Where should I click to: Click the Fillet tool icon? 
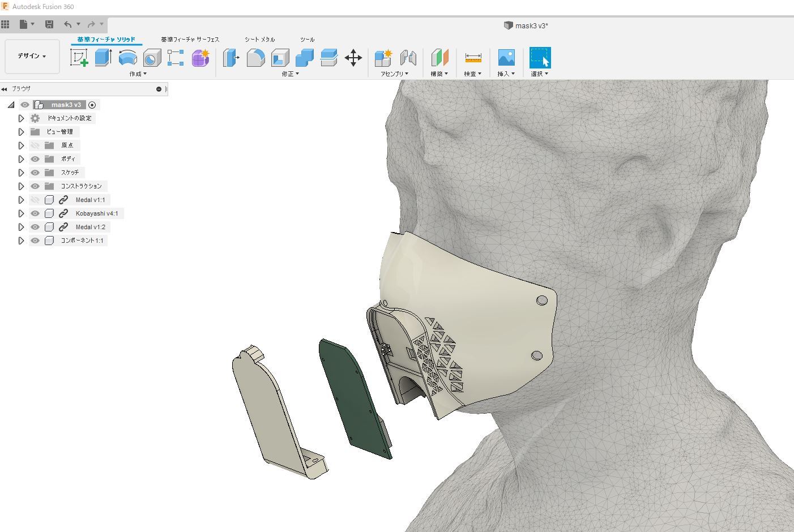[255, 58]
